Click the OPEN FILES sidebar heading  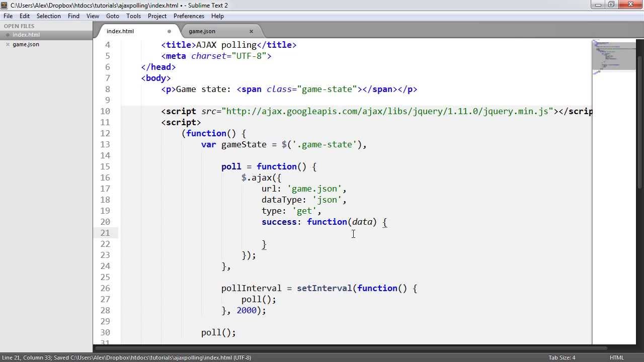tap(19, 26)
